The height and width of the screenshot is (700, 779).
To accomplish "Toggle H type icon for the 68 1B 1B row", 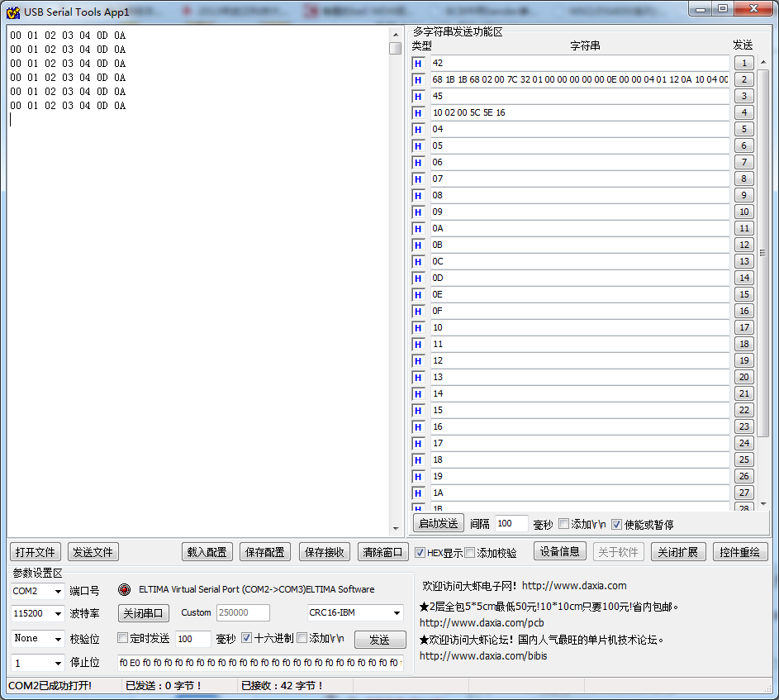I will [418, 79].
